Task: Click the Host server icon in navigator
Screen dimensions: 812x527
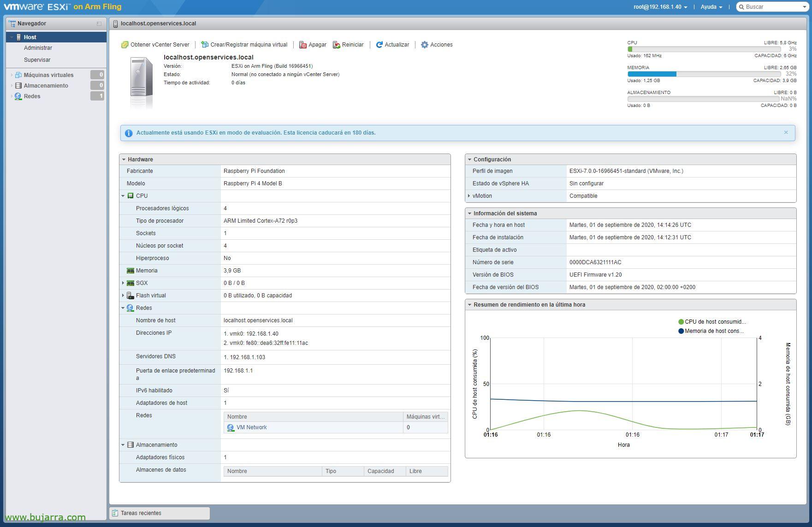Action: point(19,37)
